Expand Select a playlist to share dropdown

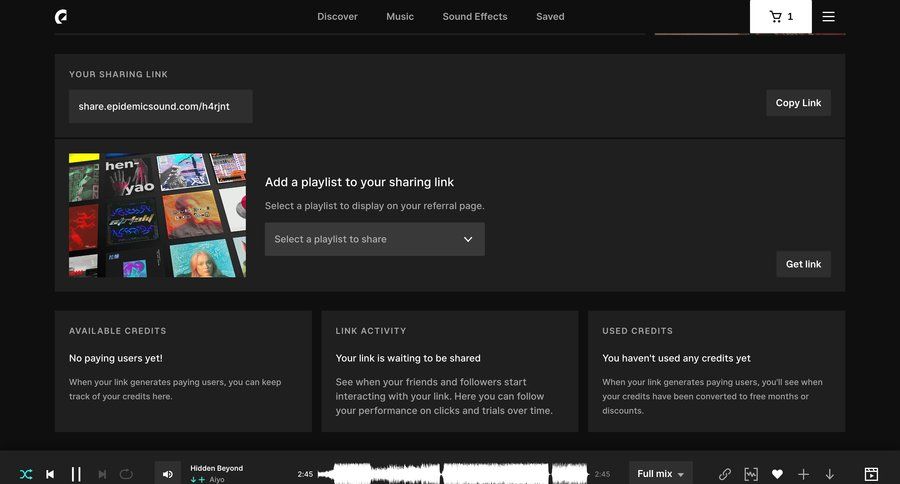pos(375,239)
